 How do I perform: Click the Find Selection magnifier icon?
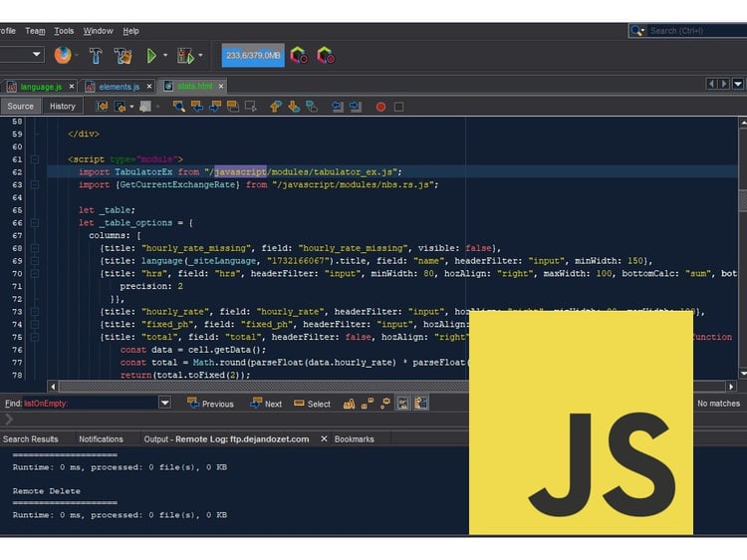click(179, 107)
